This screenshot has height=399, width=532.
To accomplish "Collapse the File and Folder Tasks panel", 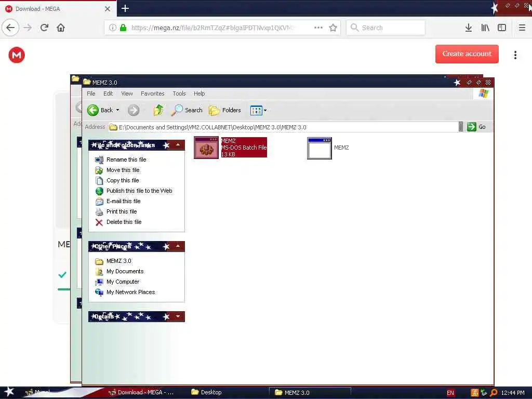I will tap(178, 145).
